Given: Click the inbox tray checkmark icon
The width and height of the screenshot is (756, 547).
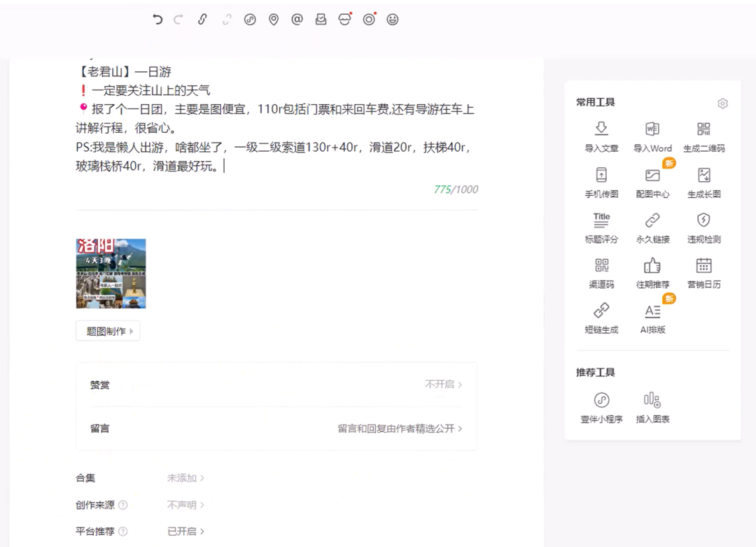Looking at the screenshot, I should [x=321, y=20].
